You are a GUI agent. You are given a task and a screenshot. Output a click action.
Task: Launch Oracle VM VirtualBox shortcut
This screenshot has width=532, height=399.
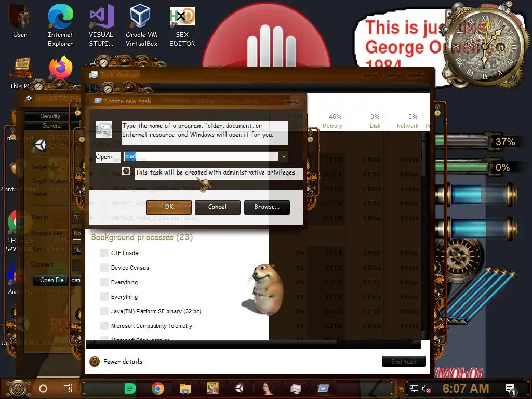tap(141, 25)
